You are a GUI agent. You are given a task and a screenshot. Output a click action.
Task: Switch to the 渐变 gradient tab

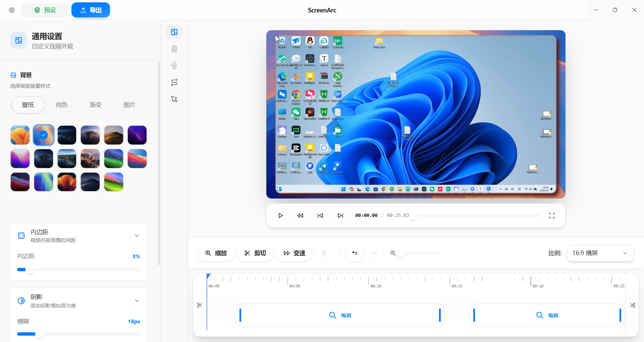pyautogui.click(x=96, y=105)
